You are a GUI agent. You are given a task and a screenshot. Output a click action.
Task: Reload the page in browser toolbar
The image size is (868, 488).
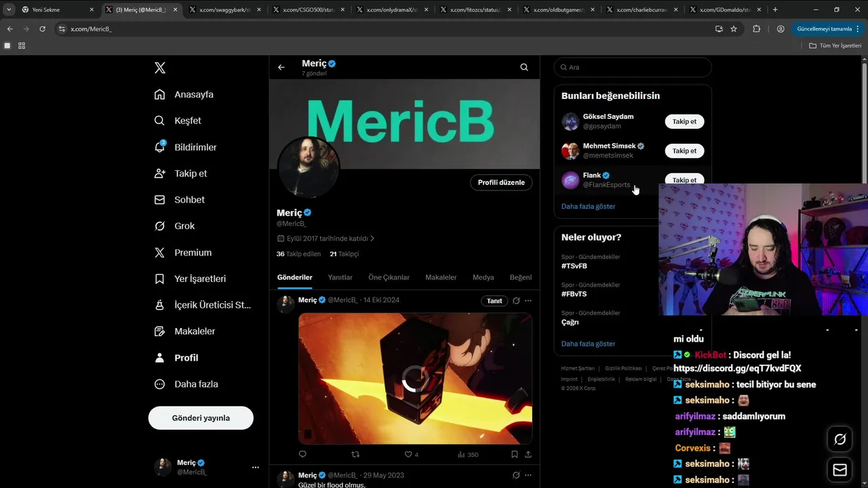(x=43, y=29)
